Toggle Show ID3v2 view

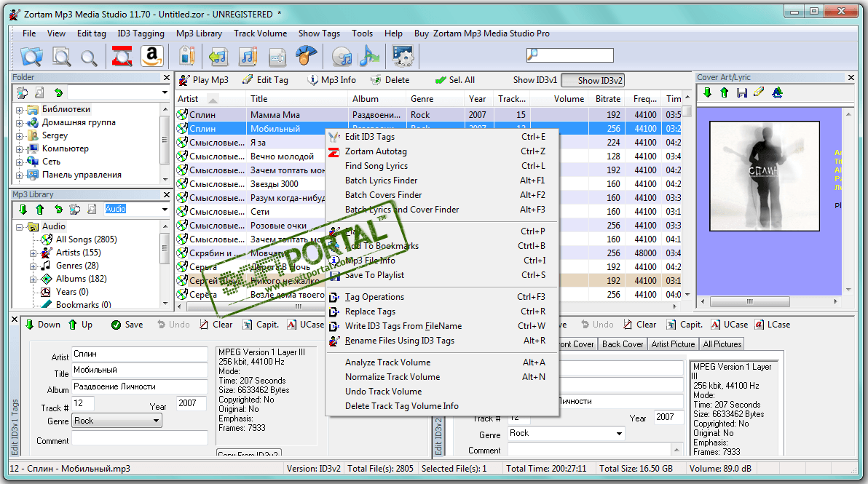(593, 81)
